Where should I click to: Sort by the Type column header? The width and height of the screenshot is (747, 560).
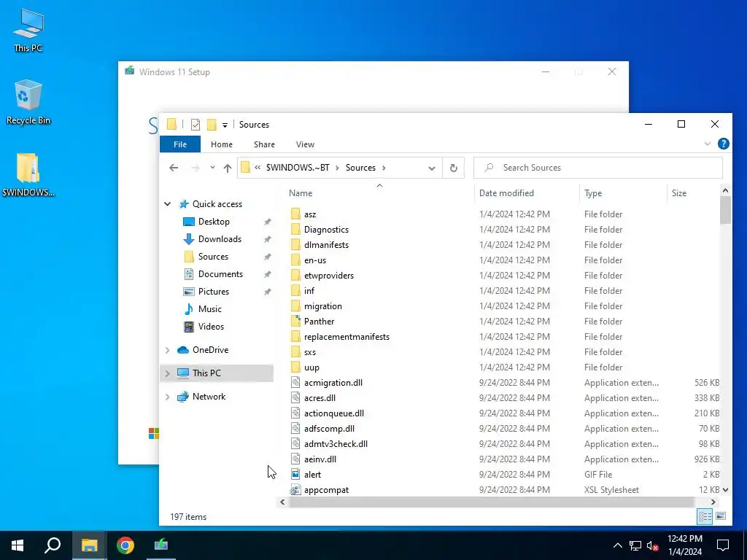click(593, 192)
